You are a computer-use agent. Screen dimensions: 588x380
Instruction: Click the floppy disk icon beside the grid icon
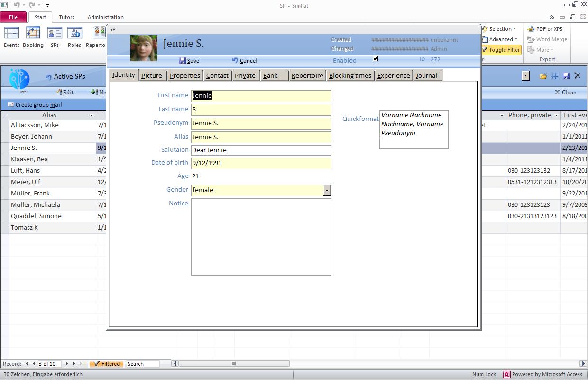(566, 76)
